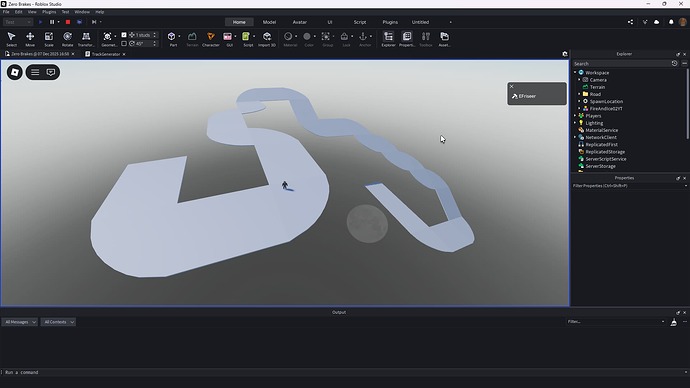Open the notifications bell
The height and width of the screenshot is (388, 690).
coord(671,22)
